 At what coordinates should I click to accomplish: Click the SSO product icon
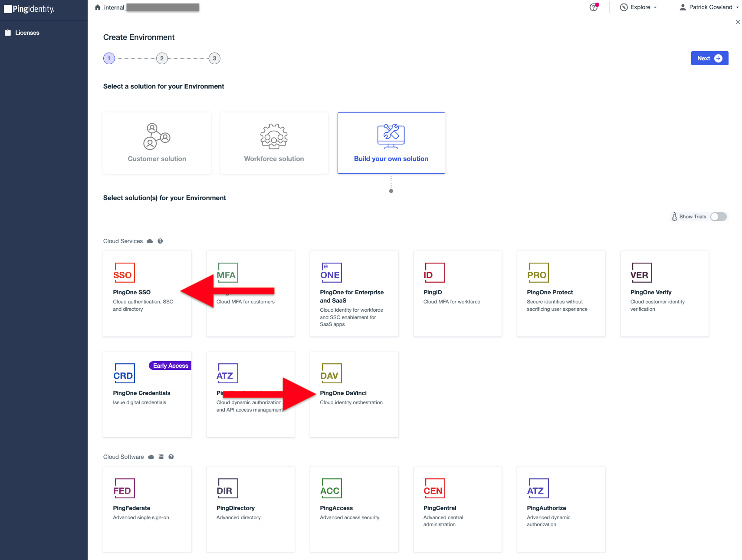[124, 273]
